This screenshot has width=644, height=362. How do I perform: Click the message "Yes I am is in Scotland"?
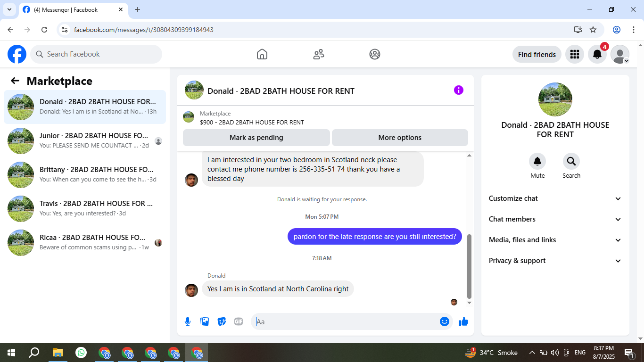(x=278, y=289)
